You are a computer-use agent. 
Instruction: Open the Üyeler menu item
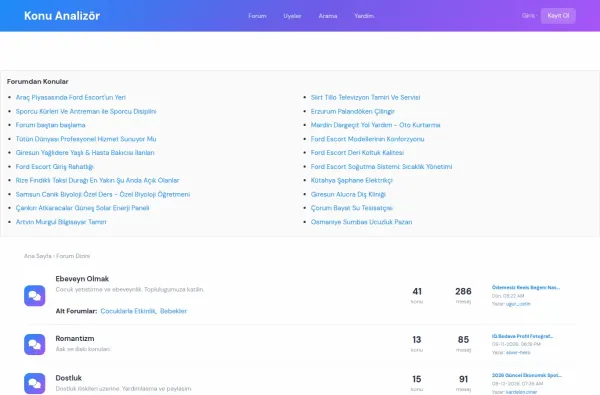pyautogui.click(x=292, y=16)
